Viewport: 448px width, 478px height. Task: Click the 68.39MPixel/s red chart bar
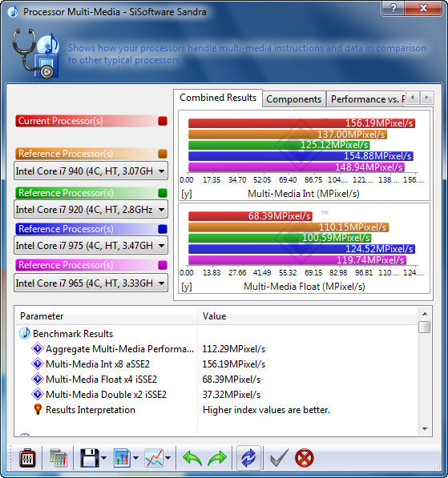click(250, 216)
